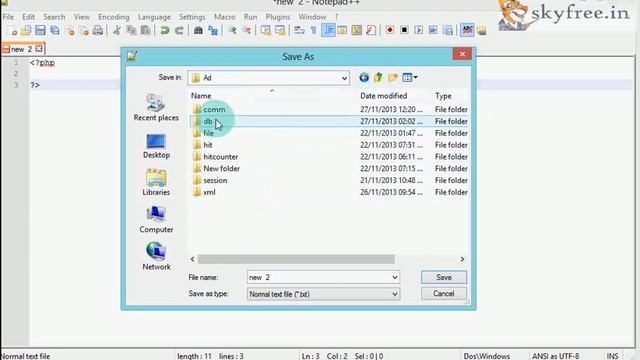Screen dimensions: 640x360
Task: Click the Word wrap toolbar icon
Action: [x=299, y=31]
